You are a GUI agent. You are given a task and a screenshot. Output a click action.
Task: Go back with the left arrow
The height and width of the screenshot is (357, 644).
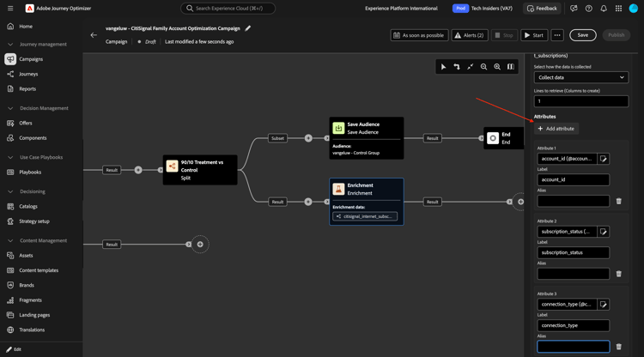pos(94,35)
